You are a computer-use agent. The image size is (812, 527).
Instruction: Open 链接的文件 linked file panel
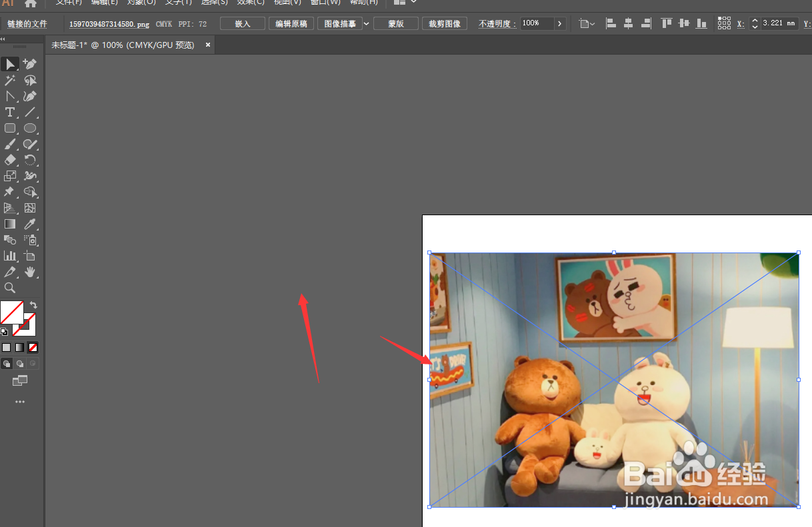pos(27,24)
